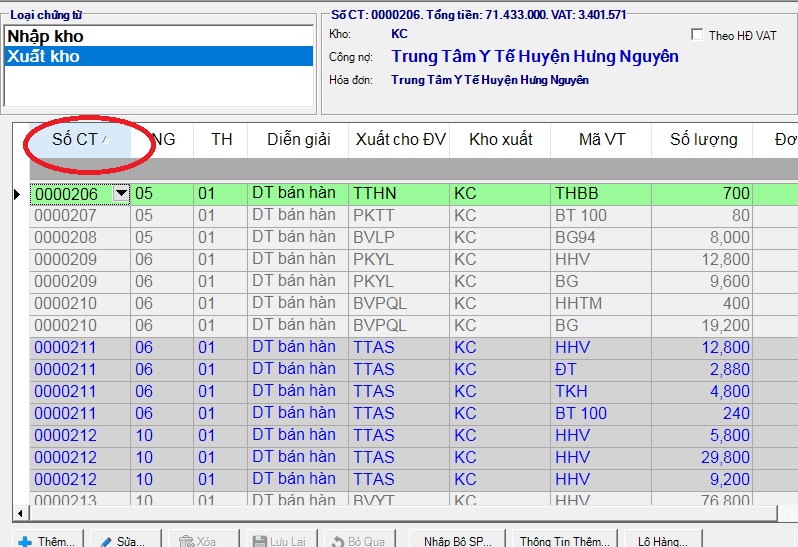The width and height of the screenshot is (798, 547).
Task: Enable 'Theo HĐ VAT' checkbox
Action: point(697,35)
